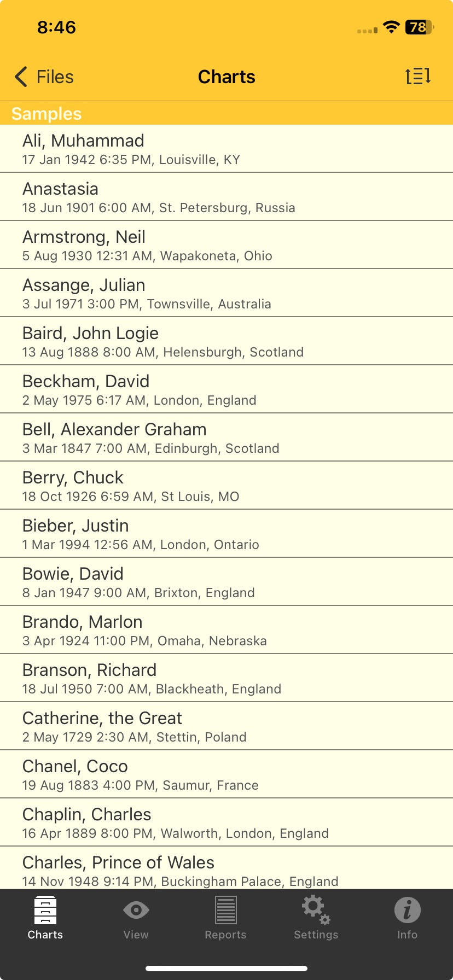Viewport: 453px width, 980px height.
Task: Pick Bieber, Justin chart
Action: 226,534
